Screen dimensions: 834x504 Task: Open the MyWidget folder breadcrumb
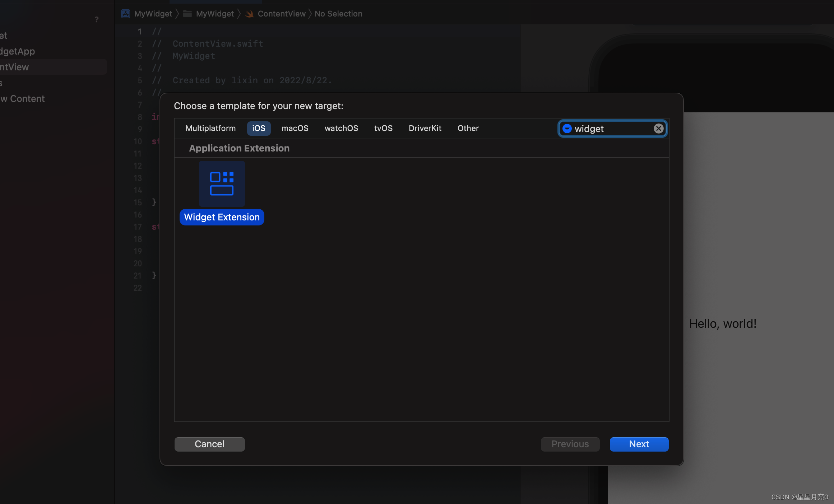pyautogui.click(x=208, y=14)
